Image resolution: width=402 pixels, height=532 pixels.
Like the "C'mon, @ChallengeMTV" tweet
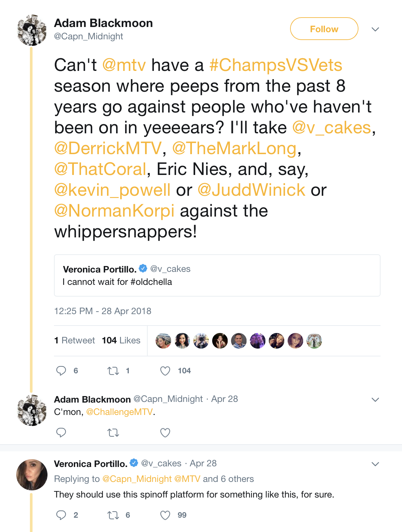tap(165, 432)
